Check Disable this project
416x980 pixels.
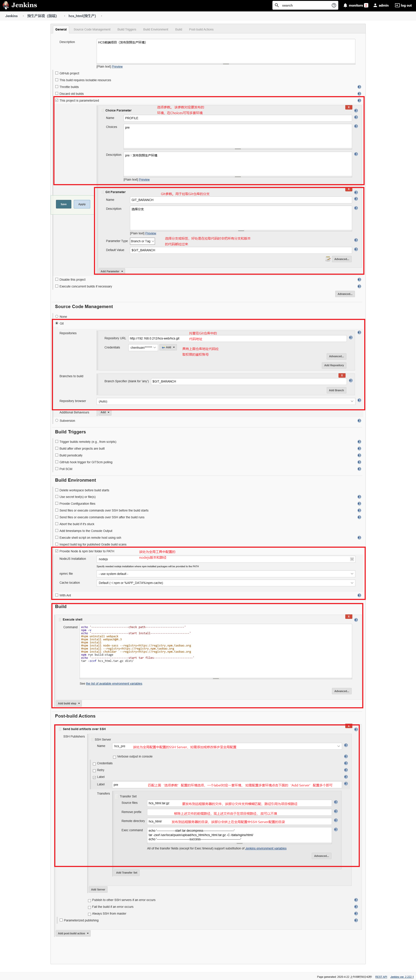(57, 279)
